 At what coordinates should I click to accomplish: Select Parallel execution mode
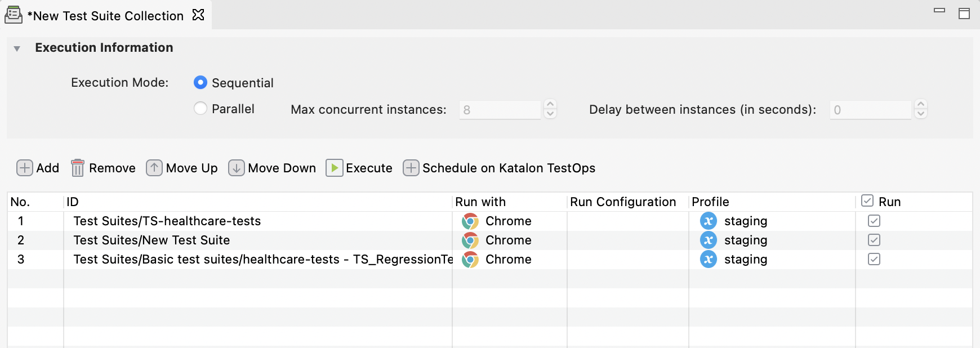201,108
